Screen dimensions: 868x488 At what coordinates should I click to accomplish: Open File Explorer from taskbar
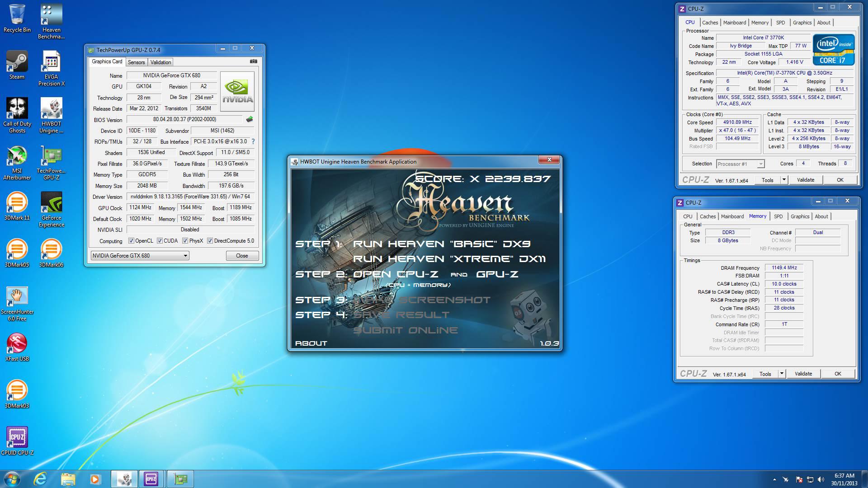[x=68, y=479]
